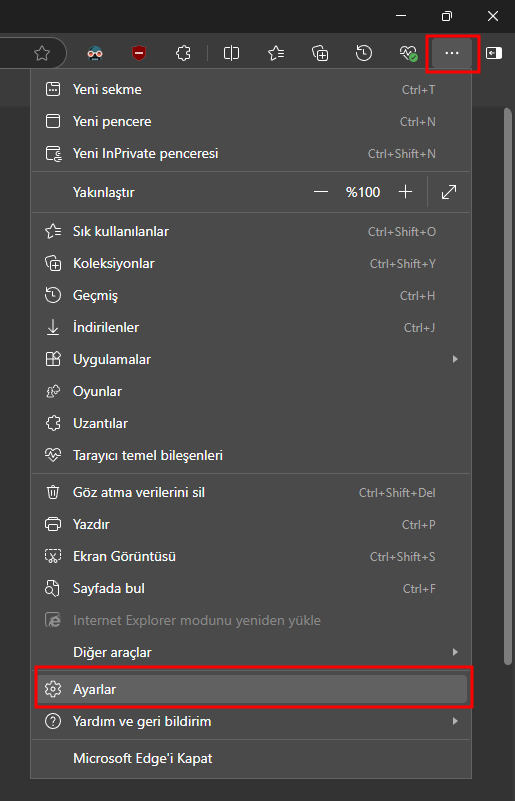Minimize the Edge window
This screenshot has width=515, height=801.
tap(401, 16)
